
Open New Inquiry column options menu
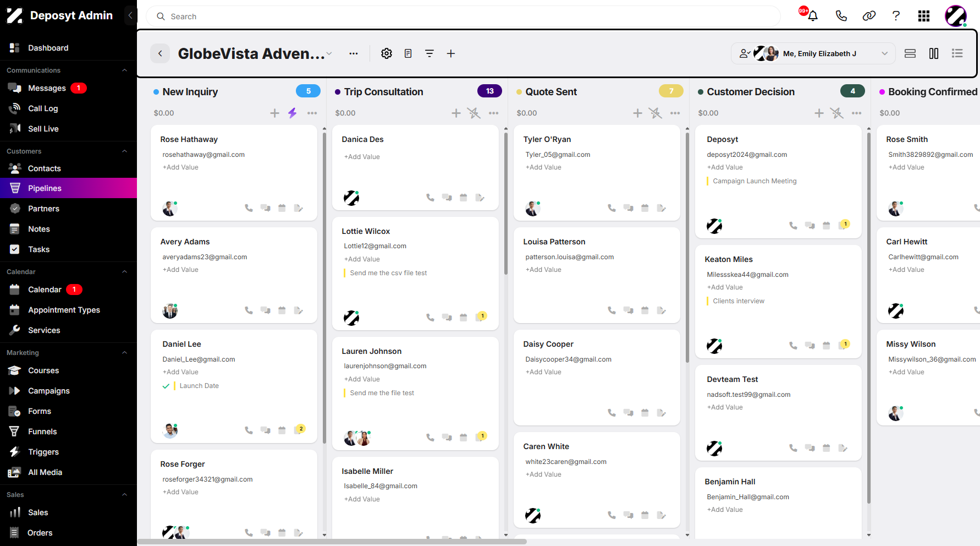click(312, 113)
